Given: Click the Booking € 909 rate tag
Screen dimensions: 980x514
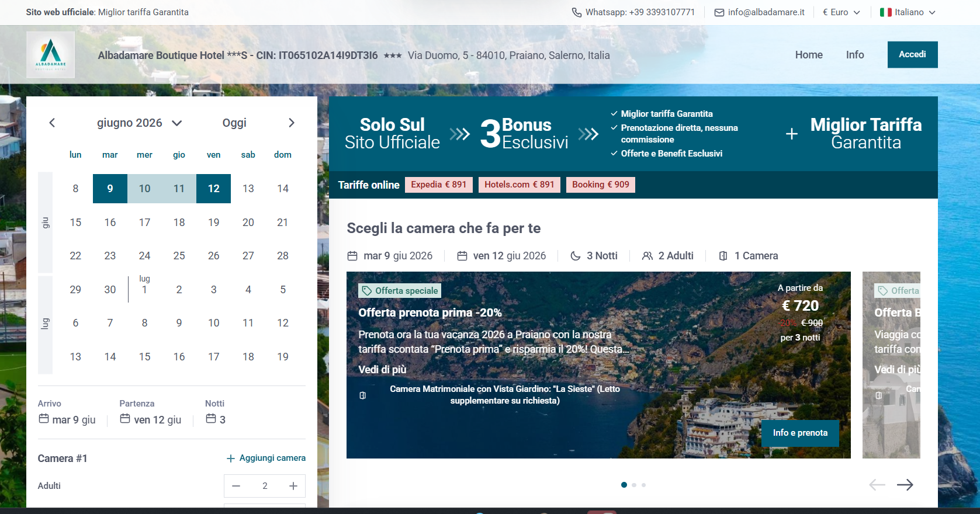Looking at the screenshot, I should [x=601, y=185].
